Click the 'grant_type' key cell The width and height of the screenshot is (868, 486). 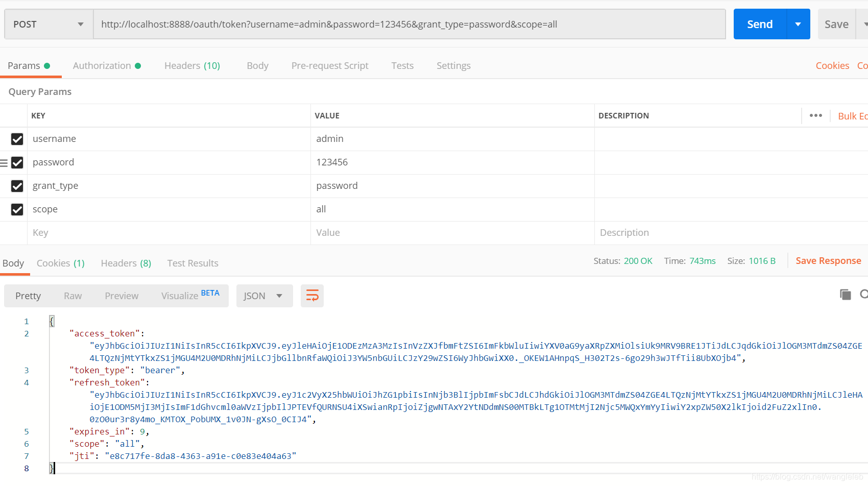point(169,186)
